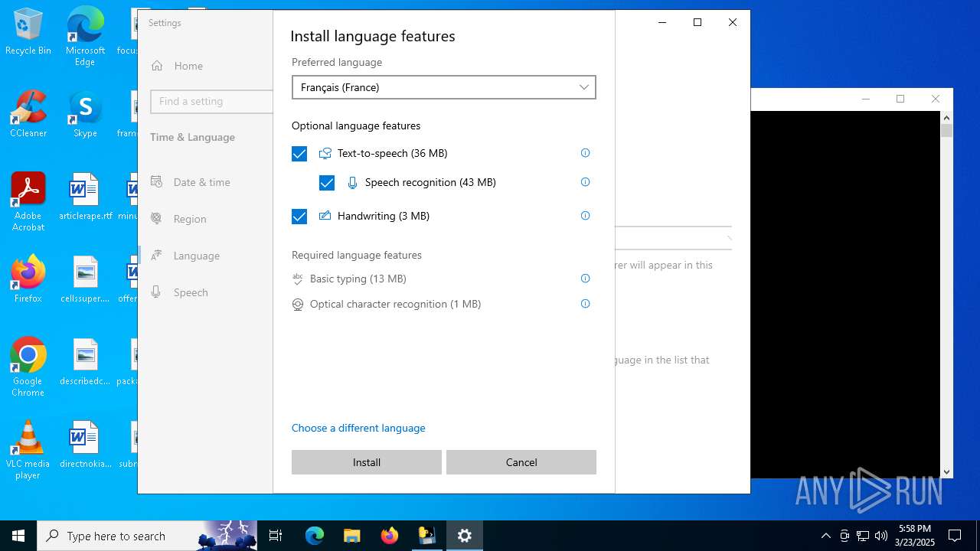Select the directnokia document on desktop
The width and height of the screenshot is (980, 551).
click(x=85, y=445)
